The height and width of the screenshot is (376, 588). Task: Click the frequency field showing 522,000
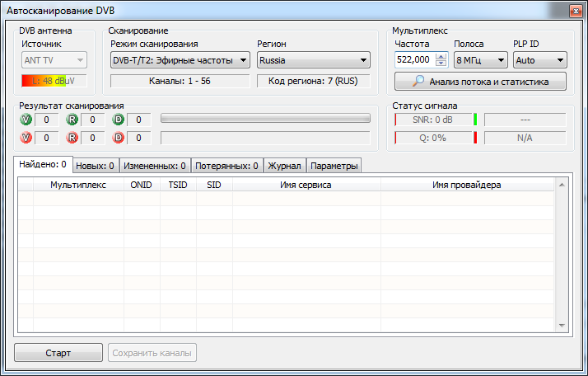point(414,60)
